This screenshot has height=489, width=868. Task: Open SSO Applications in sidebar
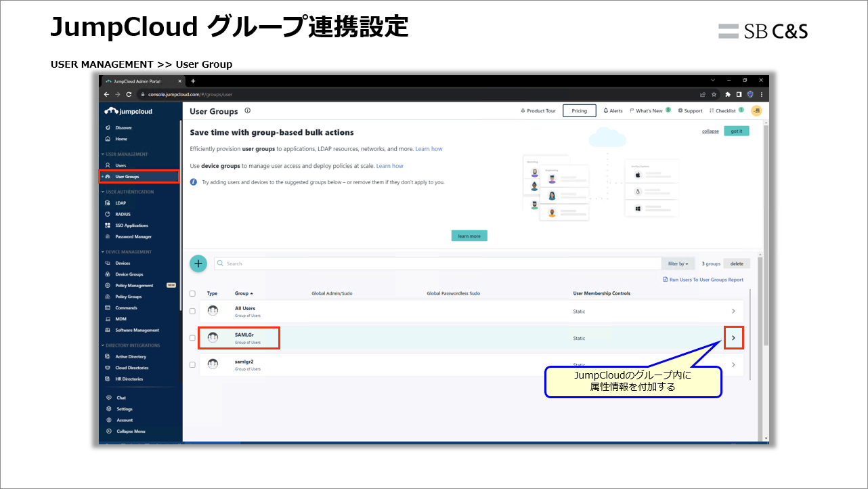(131, 226)
